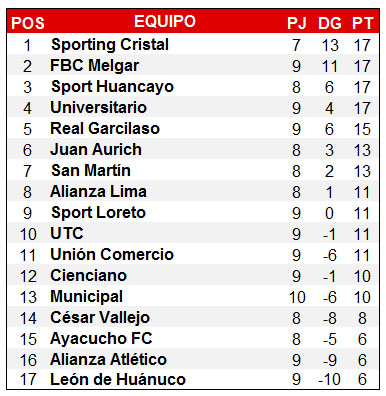Select the Sporting Cristal team name
Screen dimensions: 386x396
110,45
